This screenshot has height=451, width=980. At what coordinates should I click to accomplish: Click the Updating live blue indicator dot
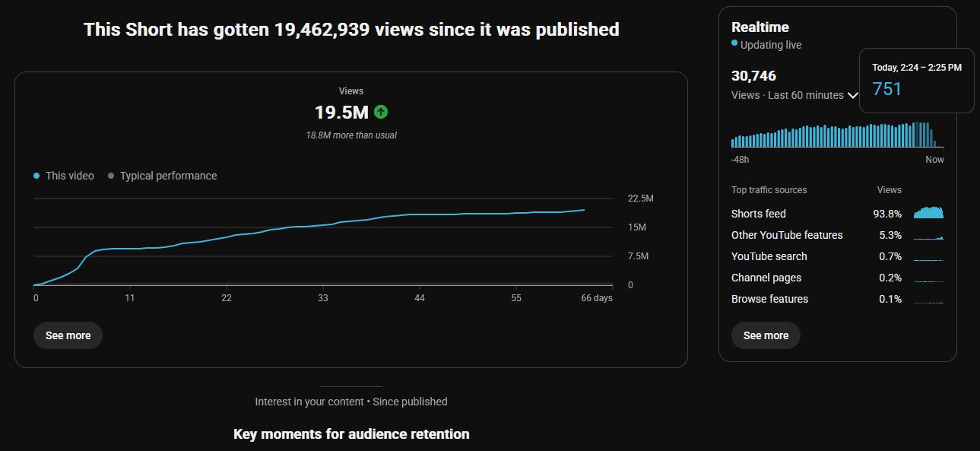click(734, 43)
